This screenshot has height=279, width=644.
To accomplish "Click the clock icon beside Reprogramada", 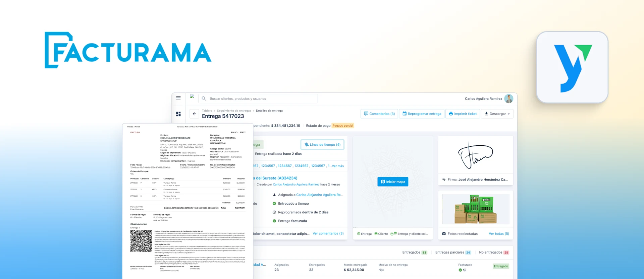I will tap(274, 212).
